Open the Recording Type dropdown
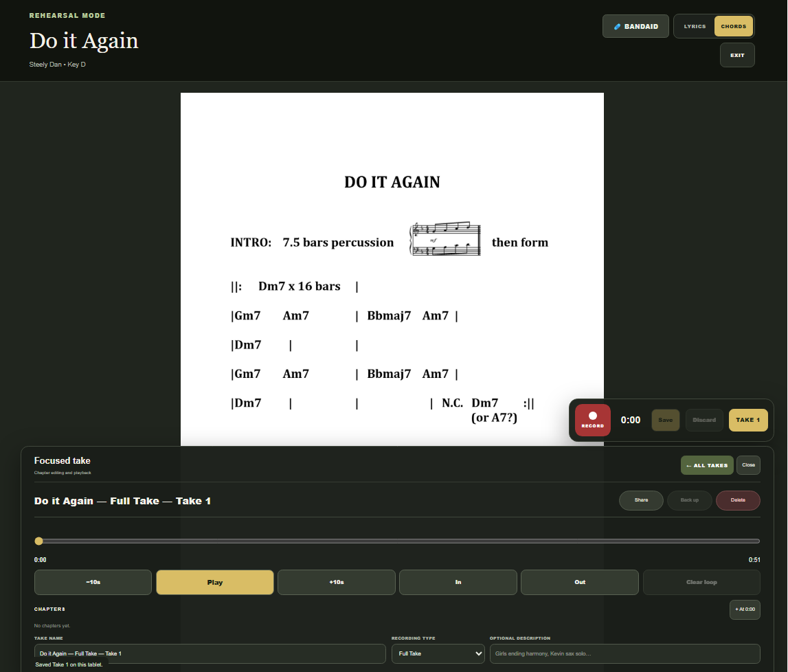788x672 pixels. click(438, 653)
